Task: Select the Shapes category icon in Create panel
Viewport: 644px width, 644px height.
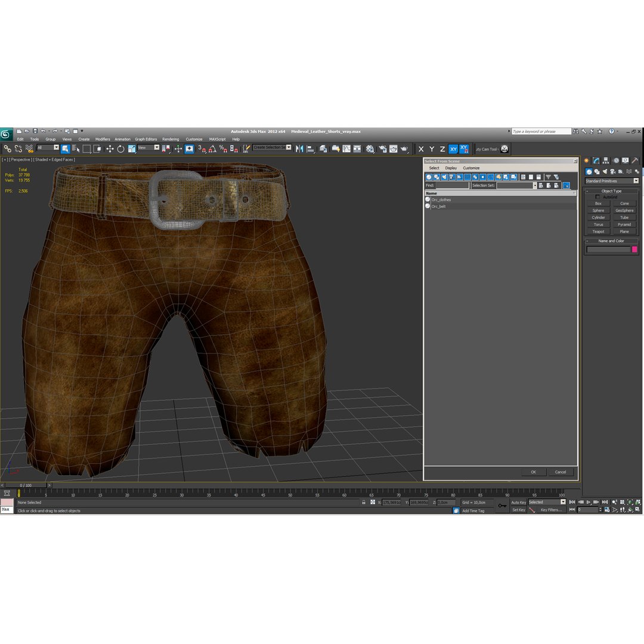Action: click(597, 172)
